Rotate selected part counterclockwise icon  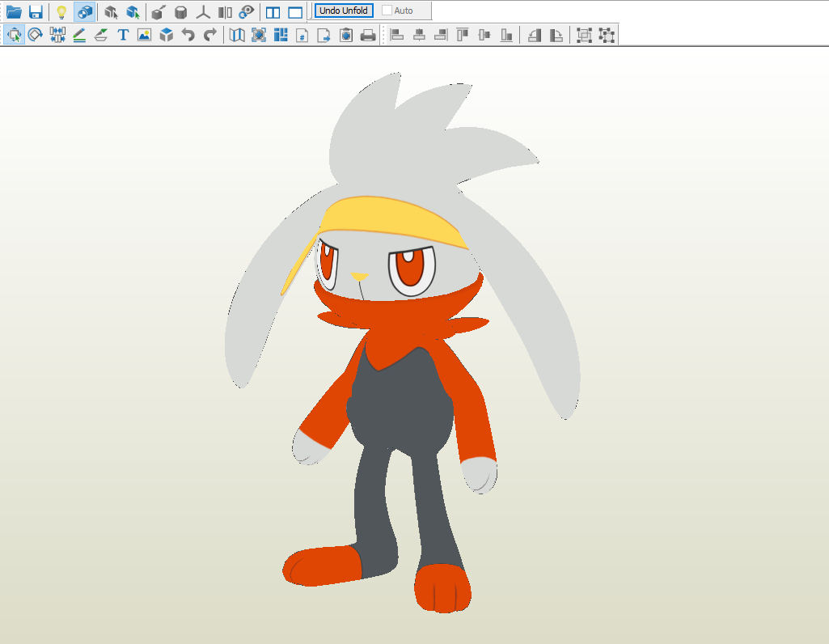pos(535,35)
